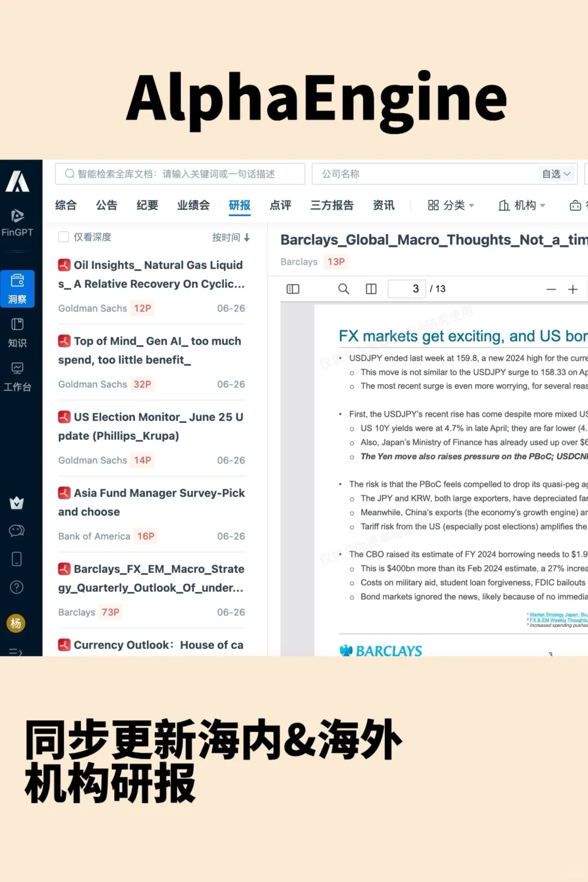This screenshot has height=882, width=588.
Task: Click Goldman Sachs label under Oil Insights
Action: 93,308
